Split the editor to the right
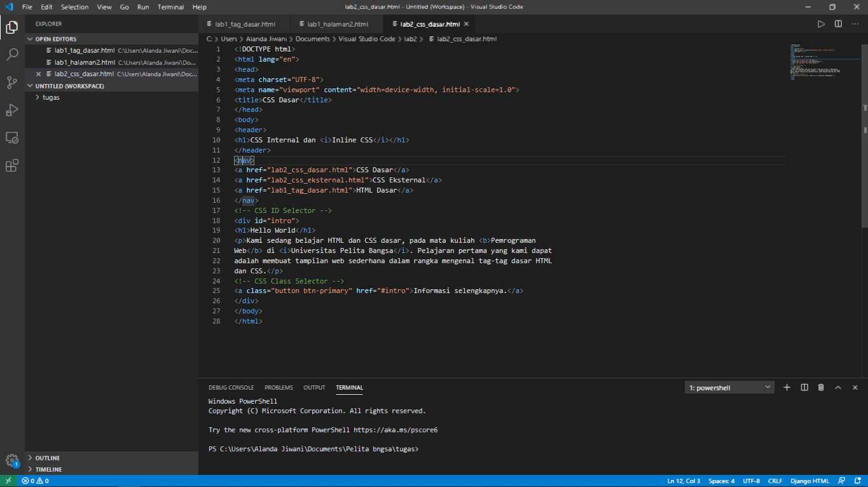This screenshot has width=868, height=487. pos(838,24)
